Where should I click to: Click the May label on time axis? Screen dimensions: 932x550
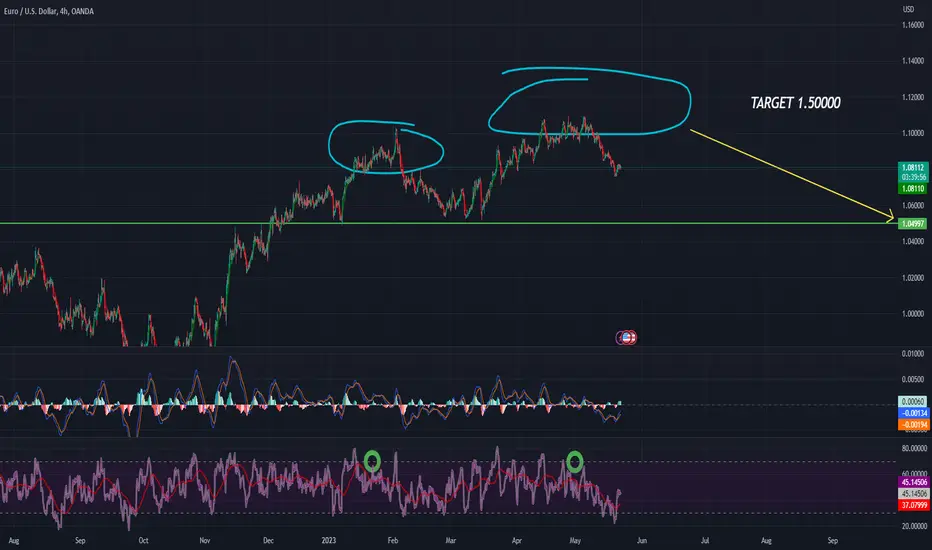click(x=575, y=540)
